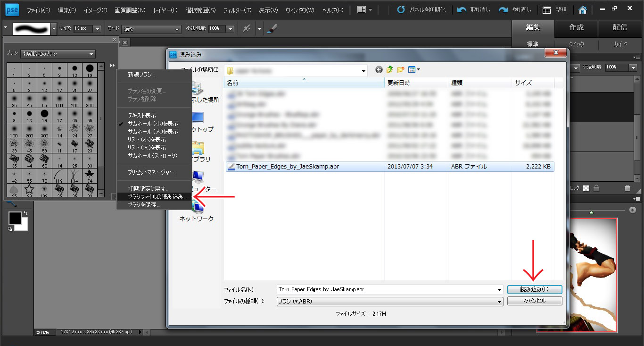The width and height of the screenshot is (644, 346).
Task: Choose 新規ブラシ... from the brush menu
Action: [141, 74]
